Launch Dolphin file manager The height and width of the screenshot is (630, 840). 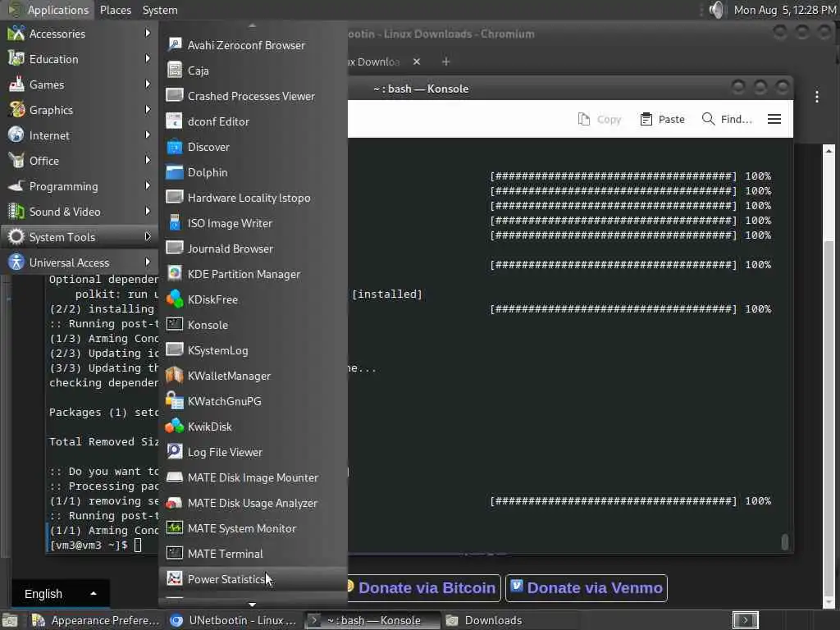click(x=253, y=172)
